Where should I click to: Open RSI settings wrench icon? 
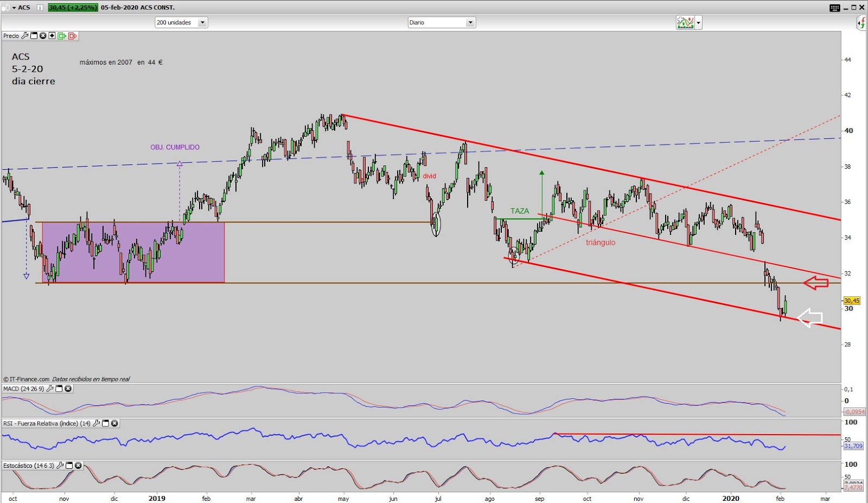(97, 423)
